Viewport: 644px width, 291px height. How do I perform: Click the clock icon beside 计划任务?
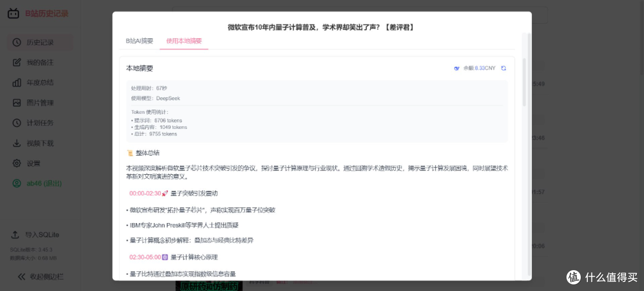point(17,123)
